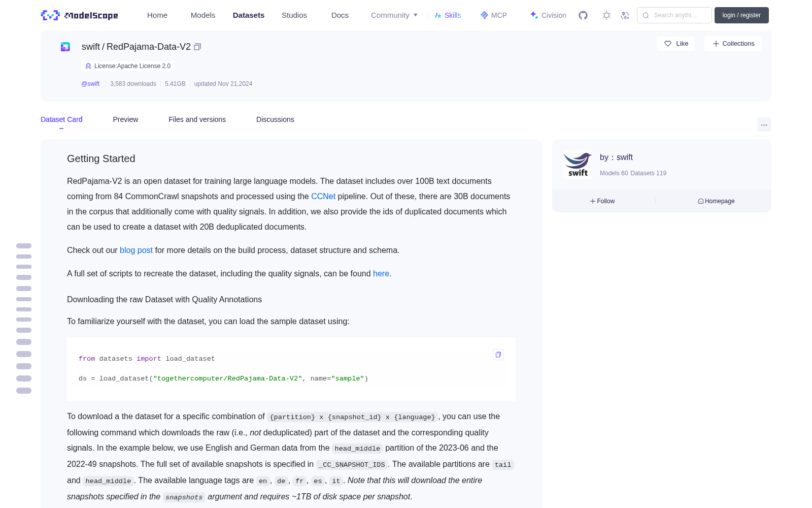Open the CCNet pipeline link
The height and width of the screenshot is (508, 812).
[323, 197]
